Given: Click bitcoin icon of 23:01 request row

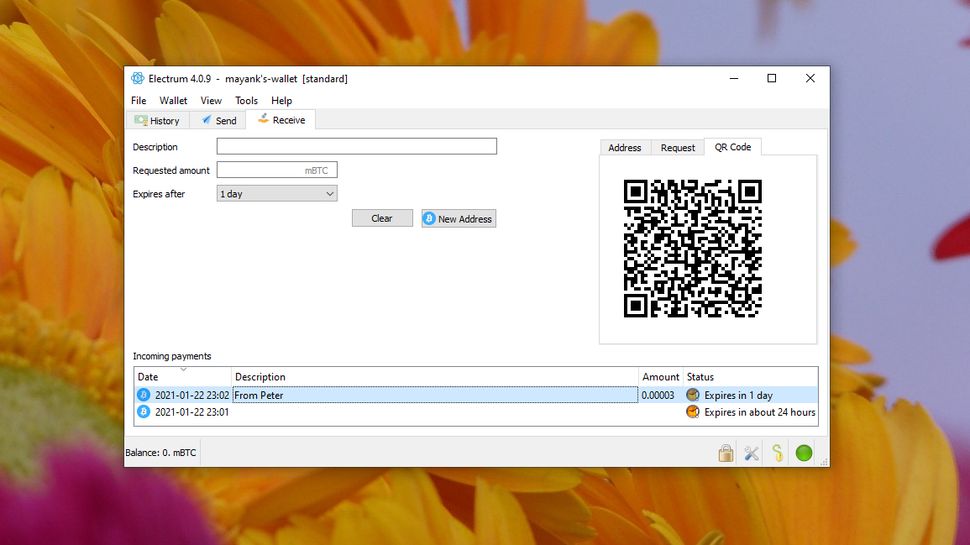Looking at the screenshot, I should [144, 411].
